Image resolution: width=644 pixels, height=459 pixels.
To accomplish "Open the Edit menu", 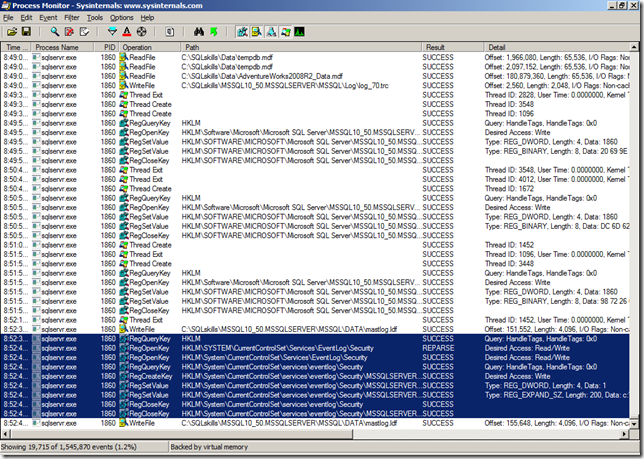I will pos(26,18).
